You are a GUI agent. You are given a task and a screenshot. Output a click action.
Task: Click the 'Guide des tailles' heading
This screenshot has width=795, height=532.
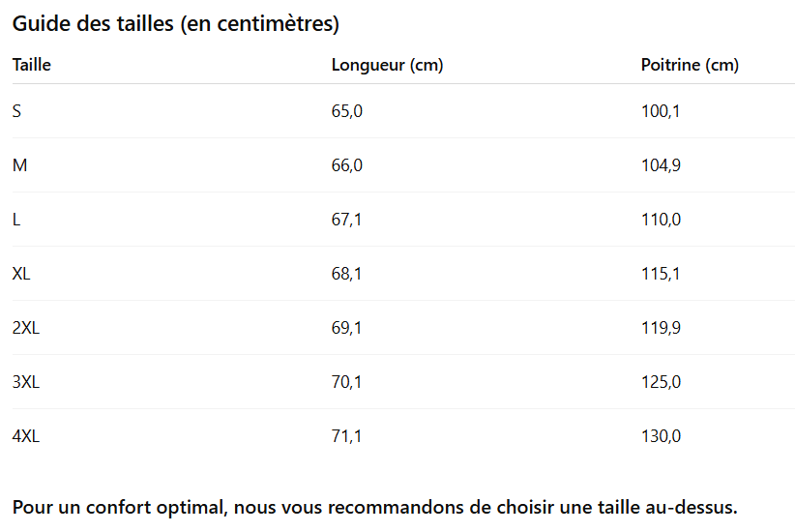tap(175, 24)
